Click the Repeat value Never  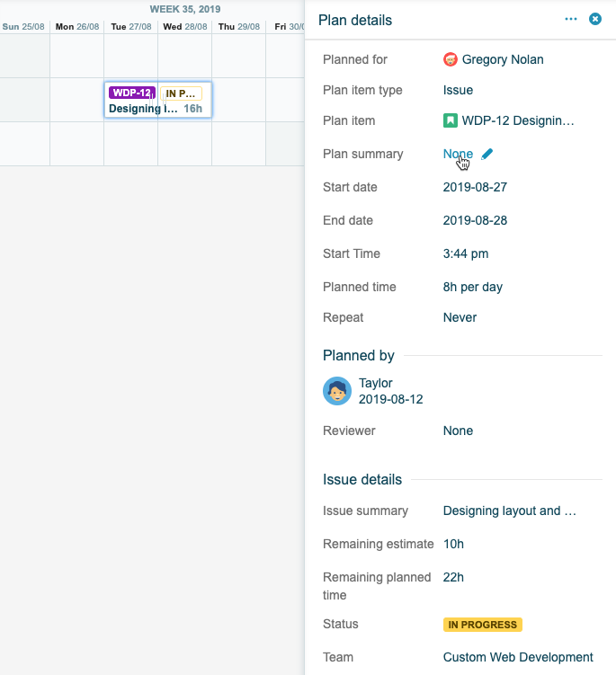(x=460, y=317)
